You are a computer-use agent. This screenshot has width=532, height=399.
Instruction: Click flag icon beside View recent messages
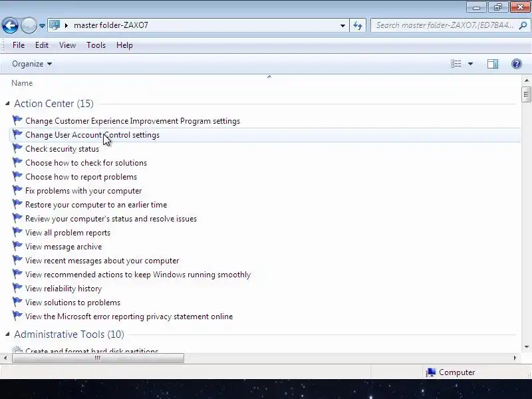17,260
